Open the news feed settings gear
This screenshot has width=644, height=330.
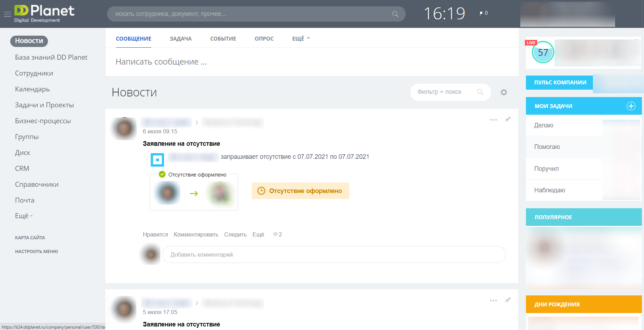point(504,92)
